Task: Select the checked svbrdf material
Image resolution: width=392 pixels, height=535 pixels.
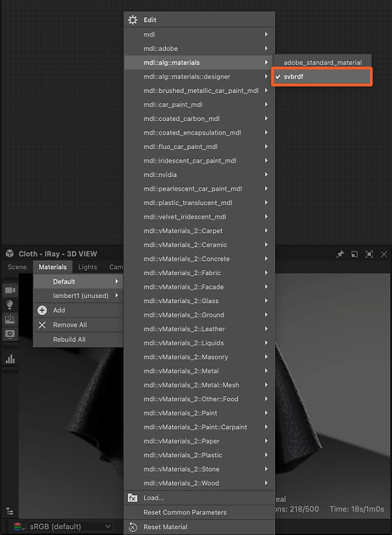Action: click(321, 77)
